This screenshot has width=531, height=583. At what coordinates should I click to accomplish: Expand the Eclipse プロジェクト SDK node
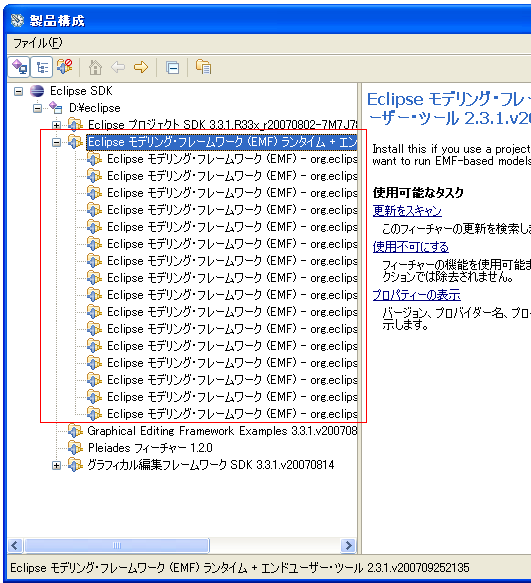[56, 125]
